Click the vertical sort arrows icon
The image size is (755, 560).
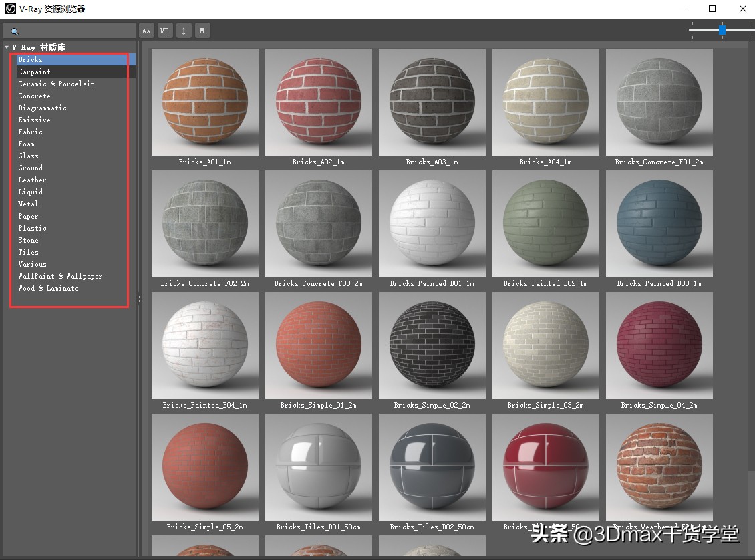point(184,30)
